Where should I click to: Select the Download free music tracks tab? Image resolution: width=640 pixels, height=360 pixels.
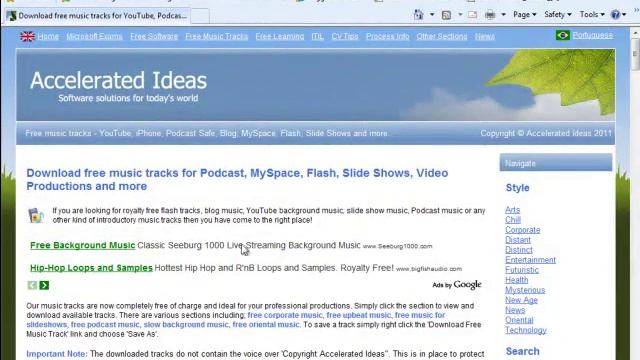pos(97,16)
